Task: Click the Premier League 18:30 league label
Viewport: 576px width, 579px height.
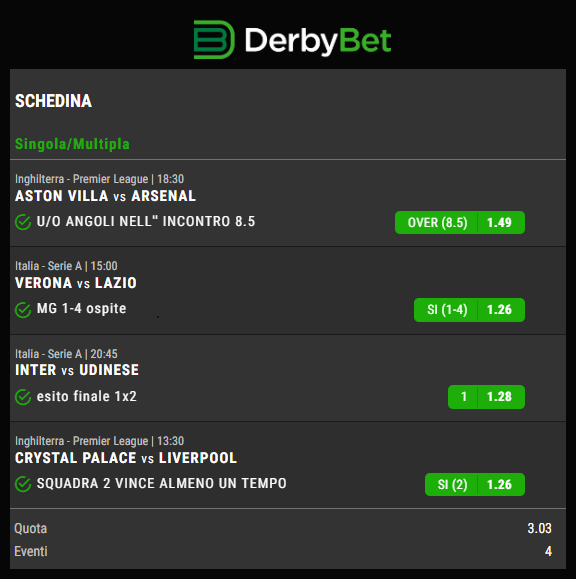Action: [x=99, y=179]
